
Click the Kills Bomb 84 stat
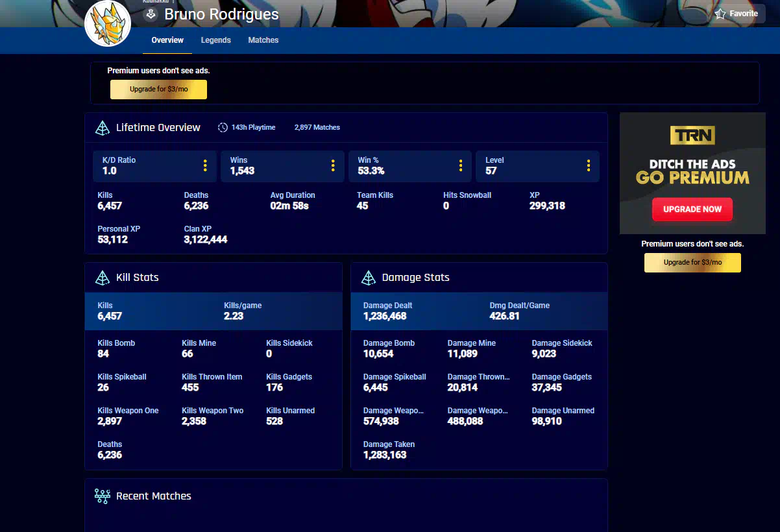(x=116, y=348)
